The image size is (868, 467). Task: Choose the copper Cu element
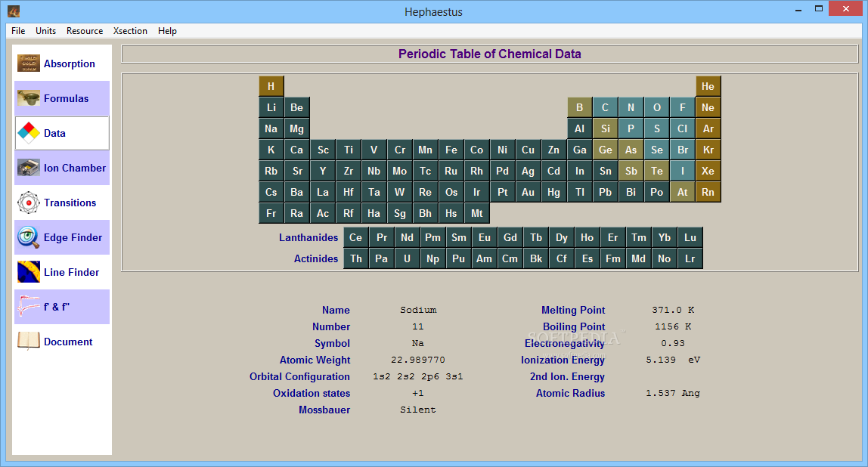point(528,150)
